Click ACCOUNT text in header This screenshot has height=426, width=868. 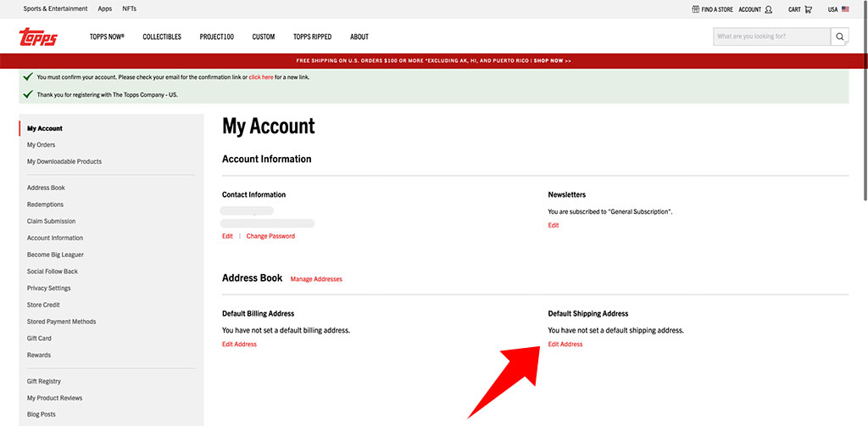[749, 9]
